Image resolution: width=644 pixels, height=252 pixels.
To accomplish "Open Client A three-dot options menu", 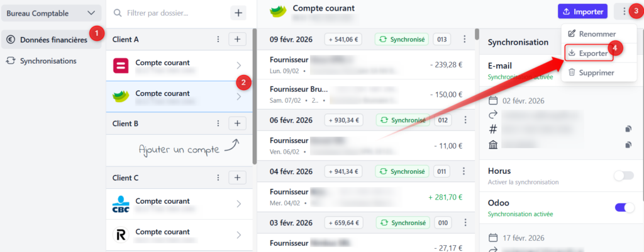I will pyautogui.click(x=218, y=40).
